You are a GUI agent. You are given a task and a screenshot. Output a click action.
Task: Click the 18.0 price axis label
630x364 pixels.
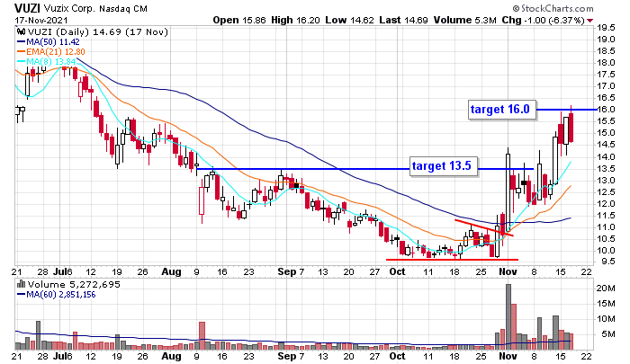click(606, 63)
